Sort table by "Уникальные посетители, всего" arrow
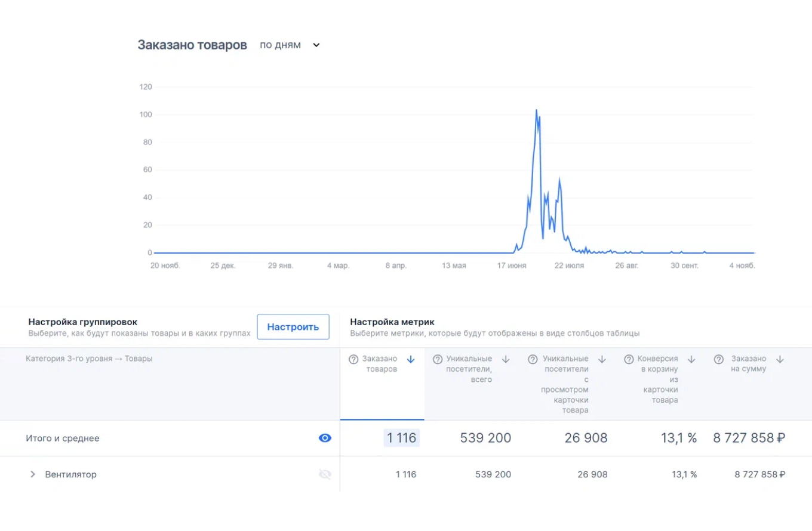The image size is (812, 531). coord(505,359)
